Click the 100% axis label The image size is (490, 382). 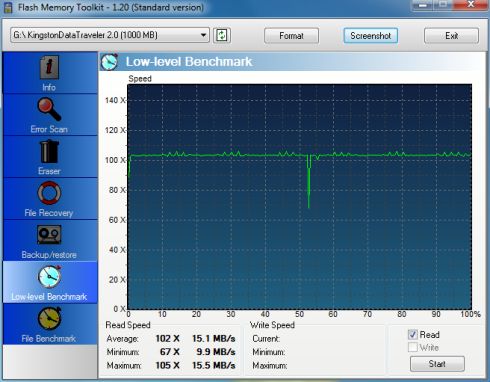click(x=470, y=314)
